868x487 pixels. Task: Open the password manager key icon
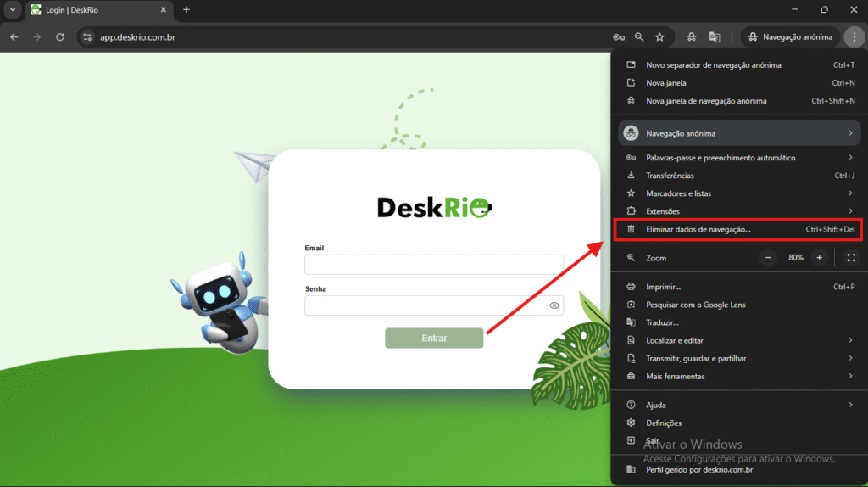[618, 37]
